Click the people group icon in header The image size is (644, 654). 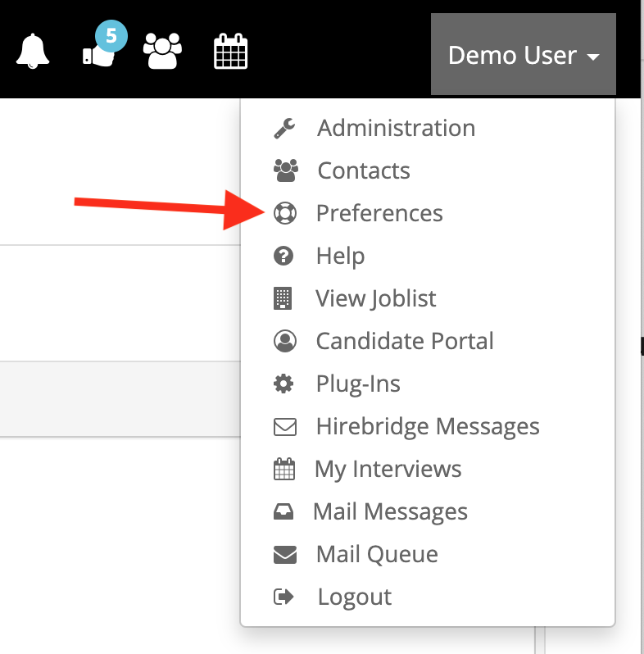pos(162,53)
